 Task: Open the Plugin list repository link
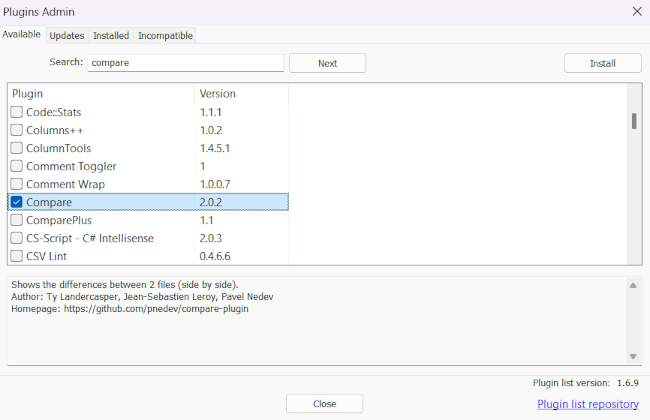click(x=587, y=404)
